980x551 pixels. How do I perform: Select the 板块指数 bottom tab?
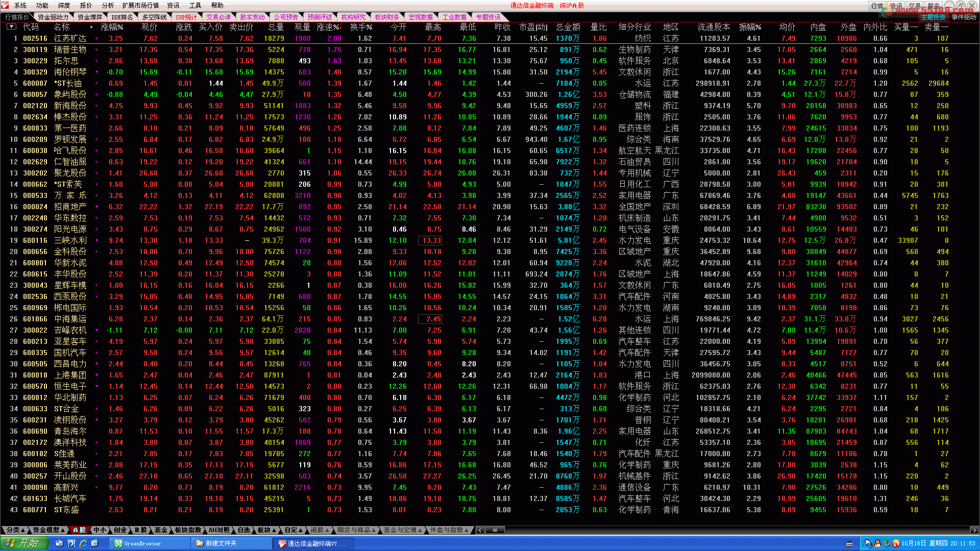(x=188, y=530)
